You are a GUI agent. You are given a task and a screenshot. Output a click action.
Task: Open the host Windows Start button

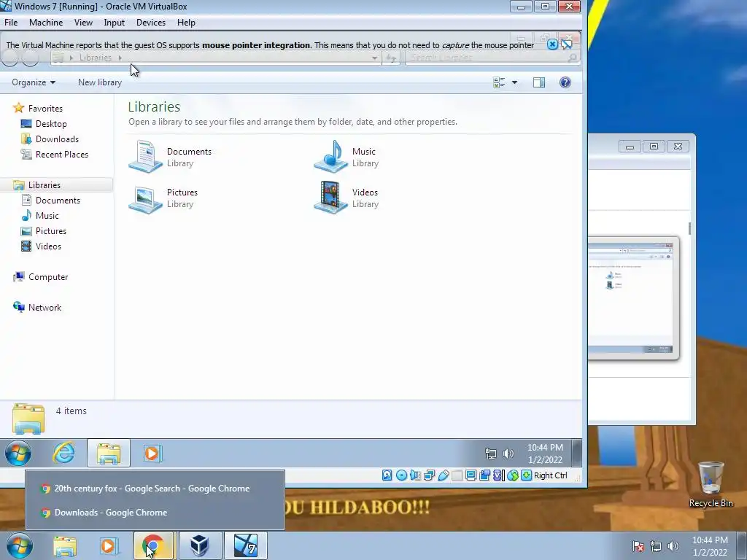click(20, 545)
